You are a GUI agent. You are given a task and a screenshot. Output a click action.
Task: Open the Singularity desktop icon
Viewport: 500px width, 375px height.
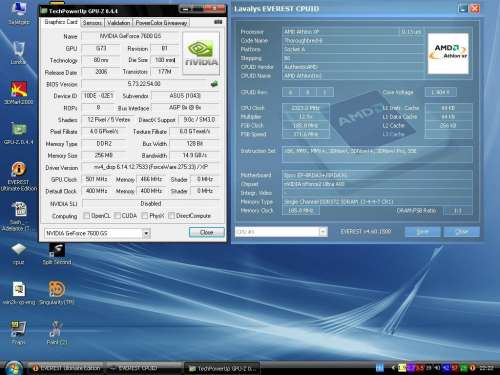pos(57,293)
